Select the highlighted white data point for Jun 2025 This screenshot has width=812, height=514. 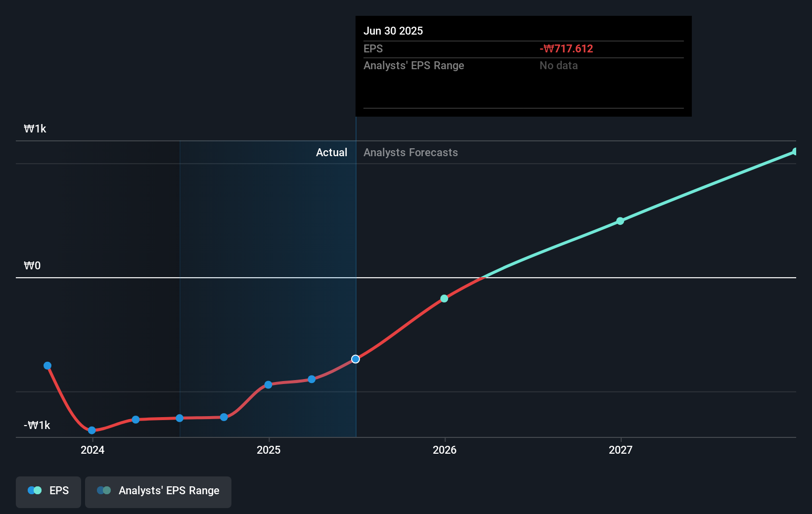click(355, 359)
